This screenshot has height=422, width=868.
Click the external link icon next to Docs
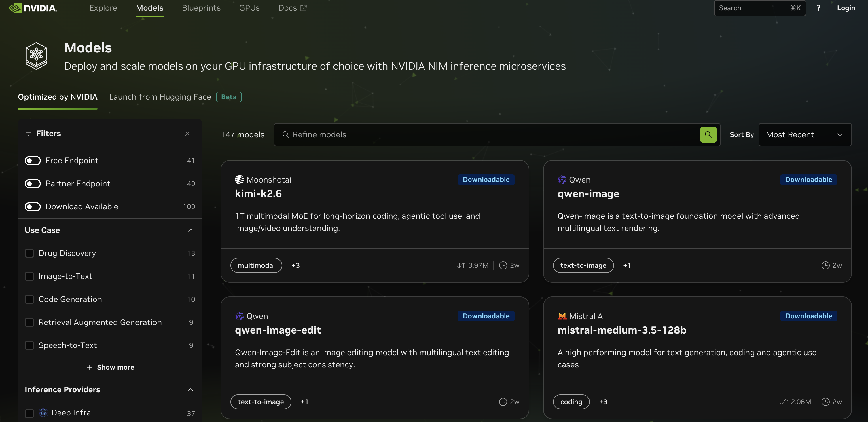click(304, 8)
